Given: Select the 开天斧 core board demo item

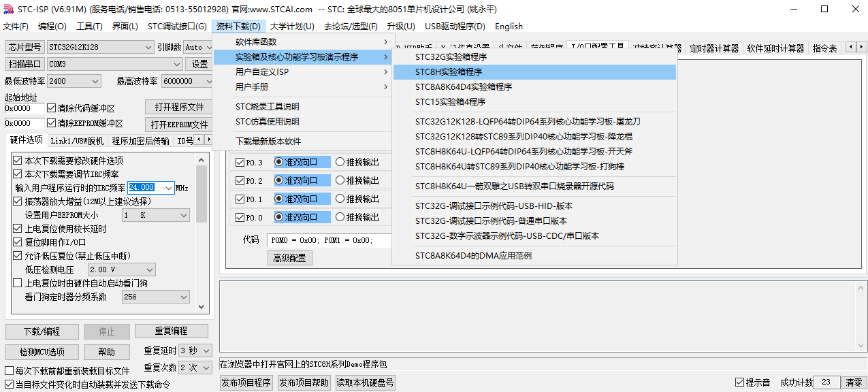Looking at the screenshot, I should [x=534, y=152].
